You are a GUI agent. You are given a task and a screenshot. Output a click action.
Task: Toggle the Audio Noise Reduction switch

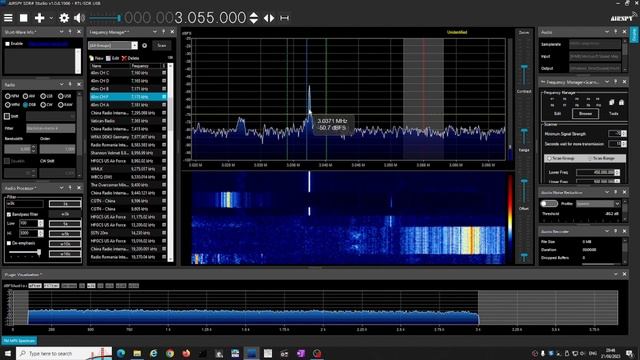549,204
